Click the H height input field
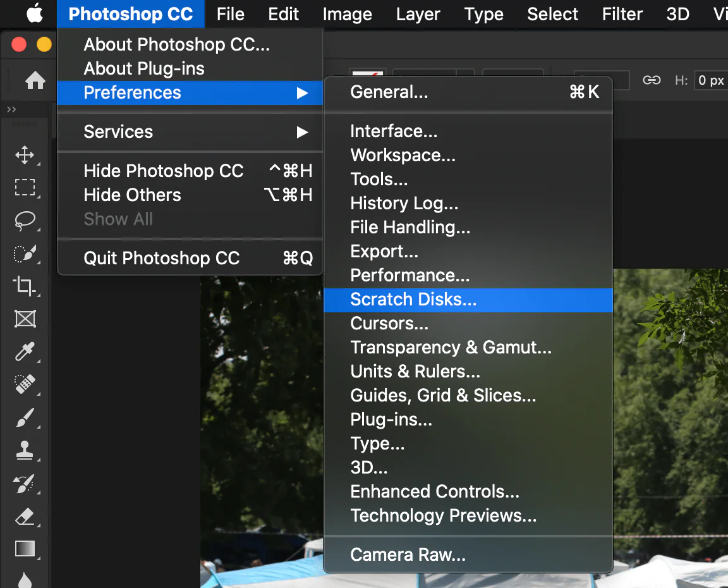 point(711,80)
